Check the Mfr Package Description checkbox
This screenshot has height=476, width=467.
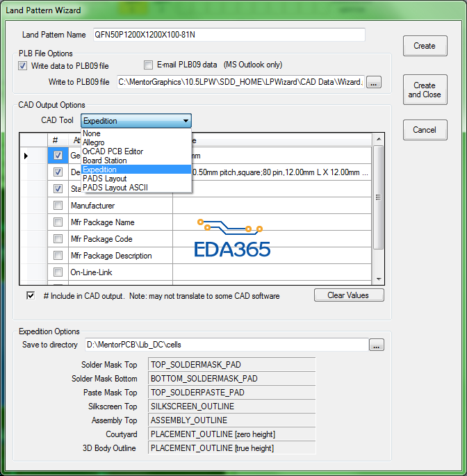(x=58, y=256)
